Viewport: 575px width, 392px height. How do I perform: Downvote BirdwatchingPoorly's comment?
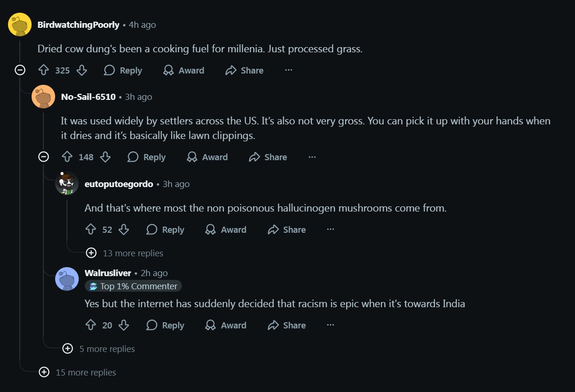point(82,70)
